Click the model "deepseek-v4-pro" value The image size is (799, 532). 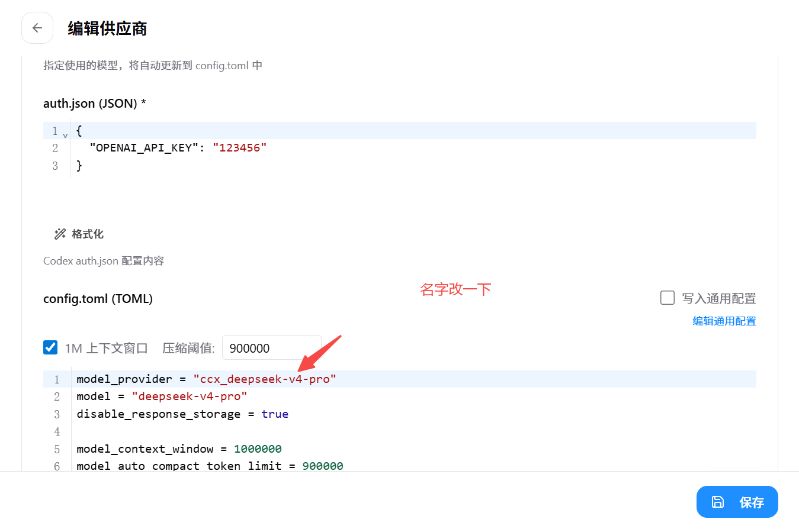coord(190,396)
